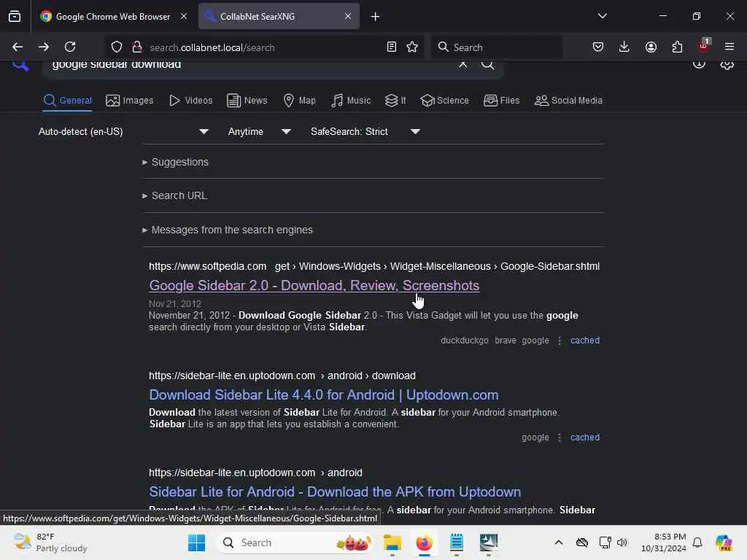Open the uBlock Origin extension icon

(x=704, y=46)
